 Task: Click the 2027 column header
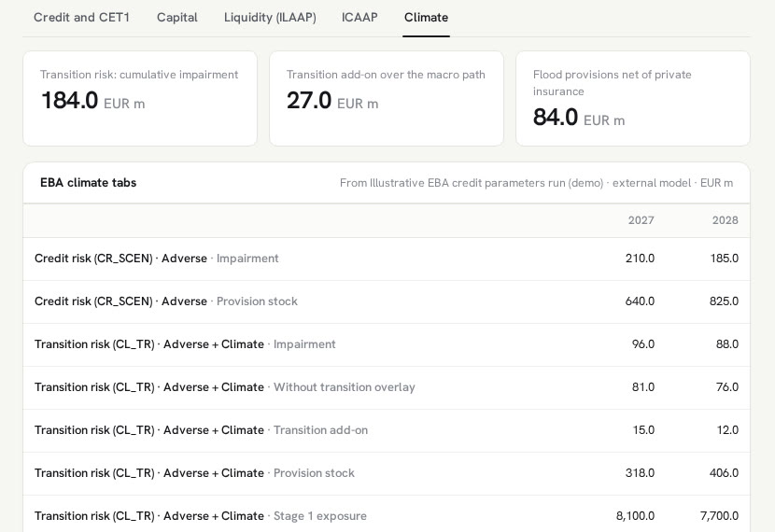pos(641,220)
